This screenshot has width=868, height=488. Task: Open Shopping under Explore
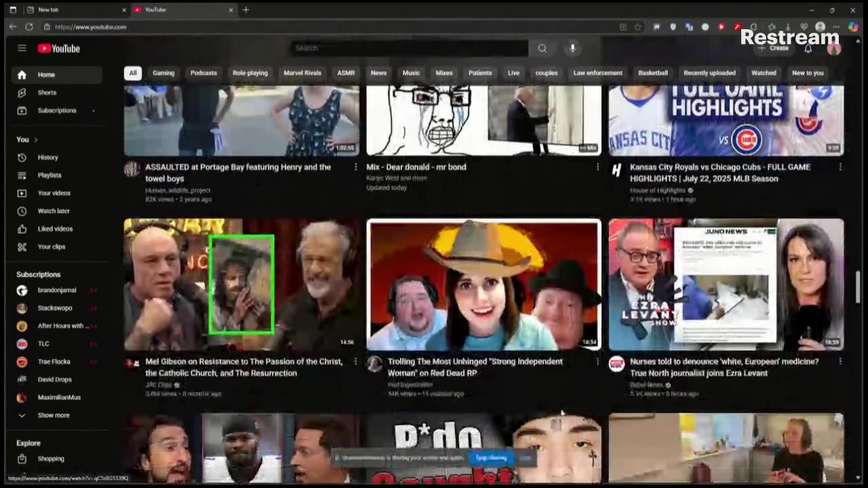[x=57, y=459]
